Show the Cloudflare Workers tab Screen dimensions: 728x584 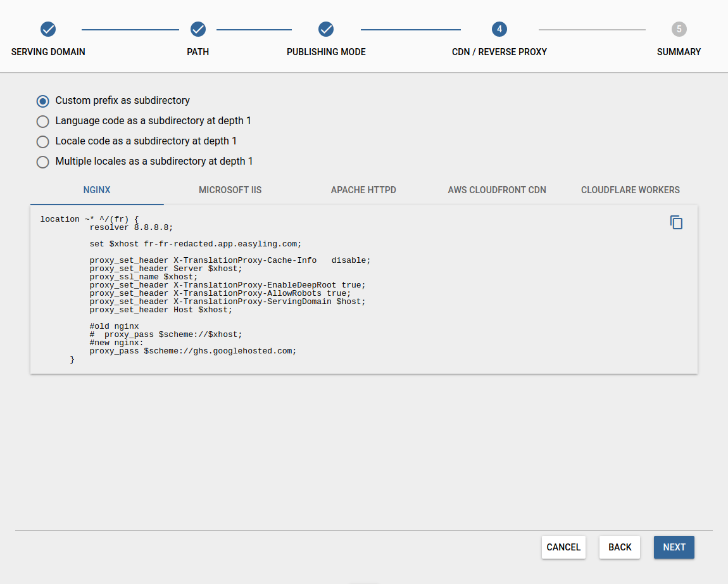[631, 190]
